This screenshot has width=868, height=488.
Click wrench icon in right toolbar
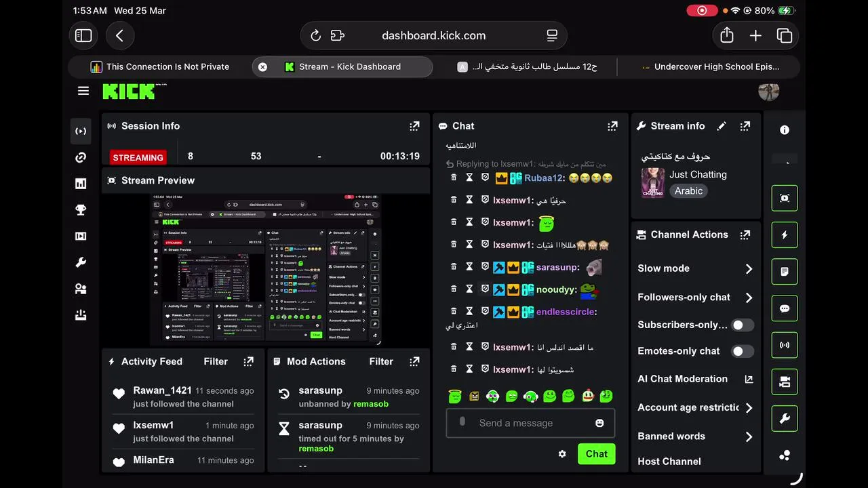[x=785, y=419]
